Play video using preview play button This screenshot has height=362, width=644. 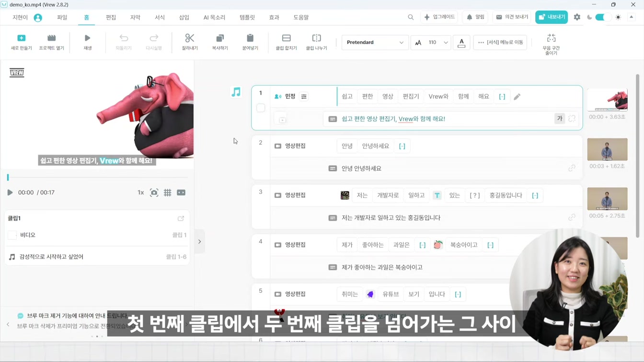[10, 192]
